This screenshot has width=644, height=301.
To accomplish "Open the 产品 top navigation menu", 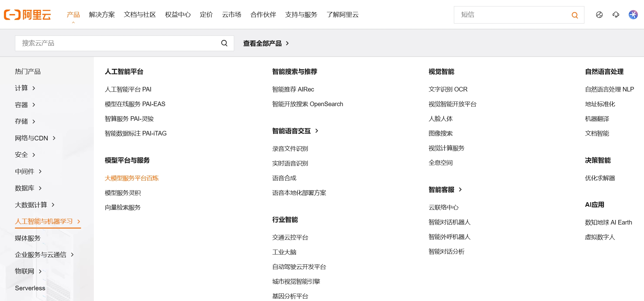I will (73, 15).
